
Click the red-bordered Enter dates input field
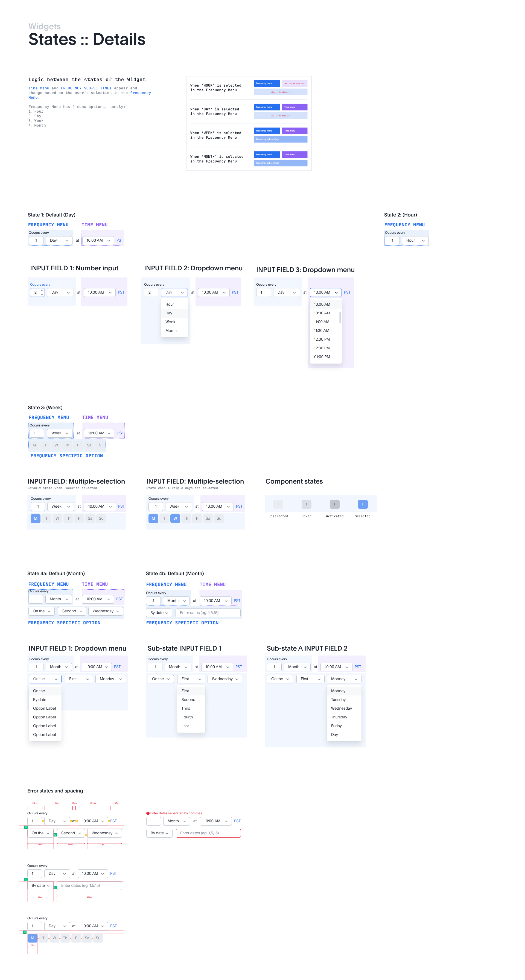click(208, 833)
